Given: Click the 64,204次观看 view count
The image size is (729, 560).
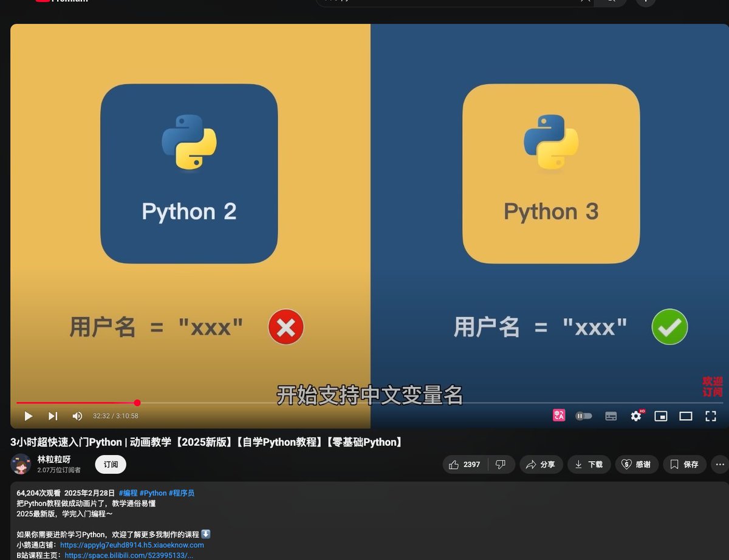Looking at the screenshot, I should tap(38, 493).
